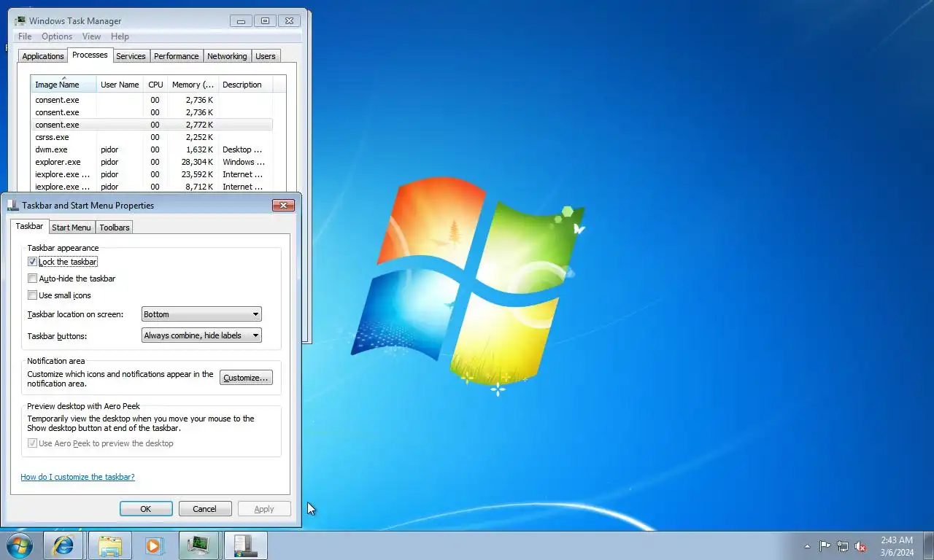
Task: Sort processes by Memory column header
Action: tap(193, 85)
